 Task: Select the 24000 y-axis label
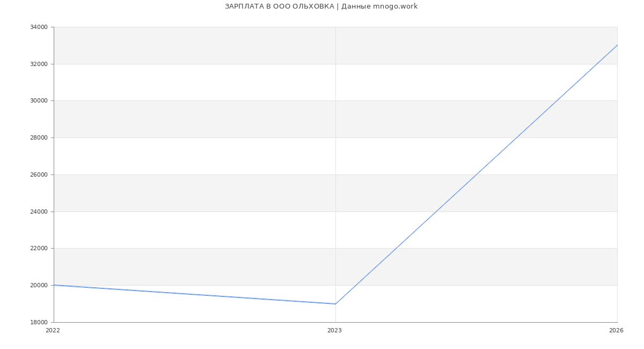point(39,212)
